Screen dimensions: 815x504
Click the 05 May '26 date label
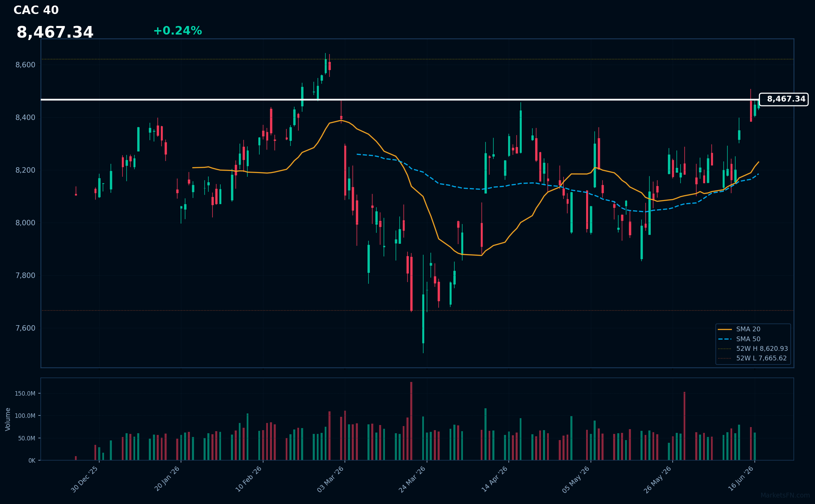tap(576, 479)
